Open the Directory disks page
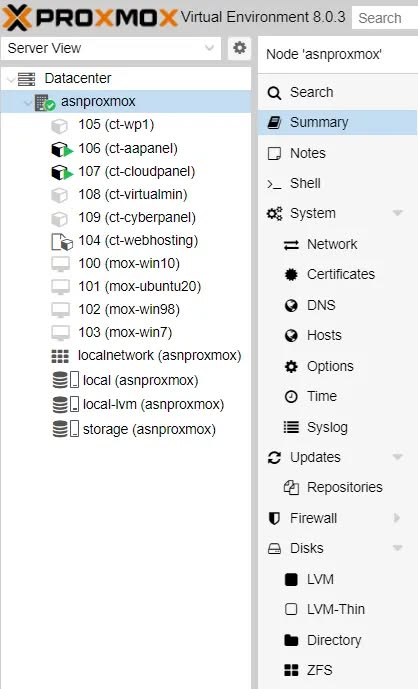 click(337, 640)
